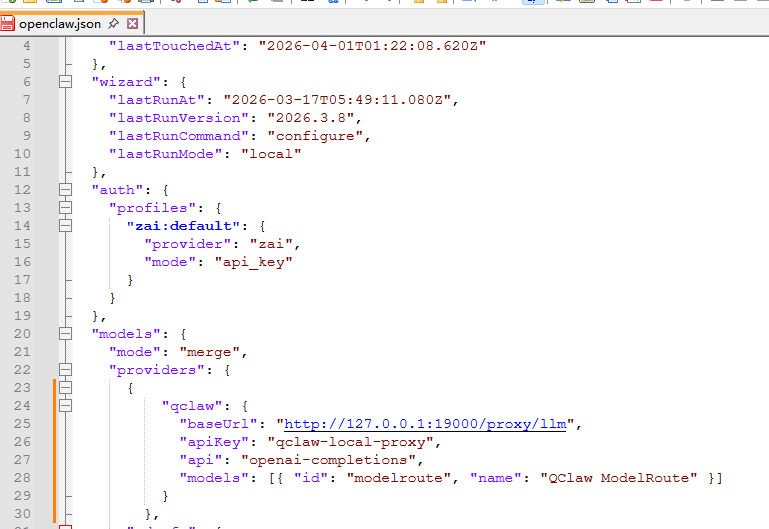Click the "lastRunAt" key
This screenshot has width=769, height=529.
click(156, 100)
